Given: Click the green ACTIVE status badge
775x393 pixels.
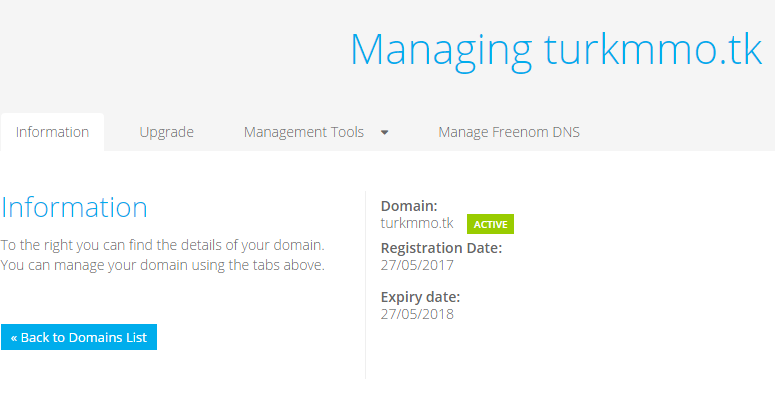Looking at the screenshot, I should tap(490, 224).
